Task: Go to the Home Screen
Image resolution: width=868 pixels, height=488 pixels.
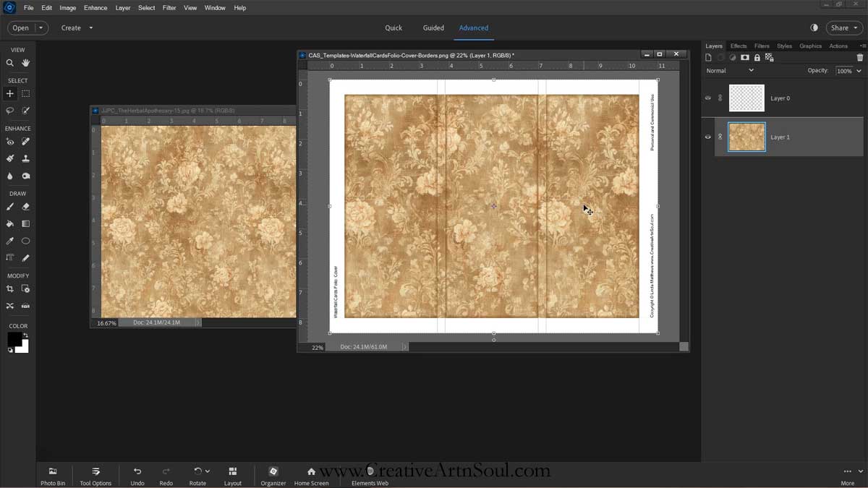Action: [x=312, y=476]
